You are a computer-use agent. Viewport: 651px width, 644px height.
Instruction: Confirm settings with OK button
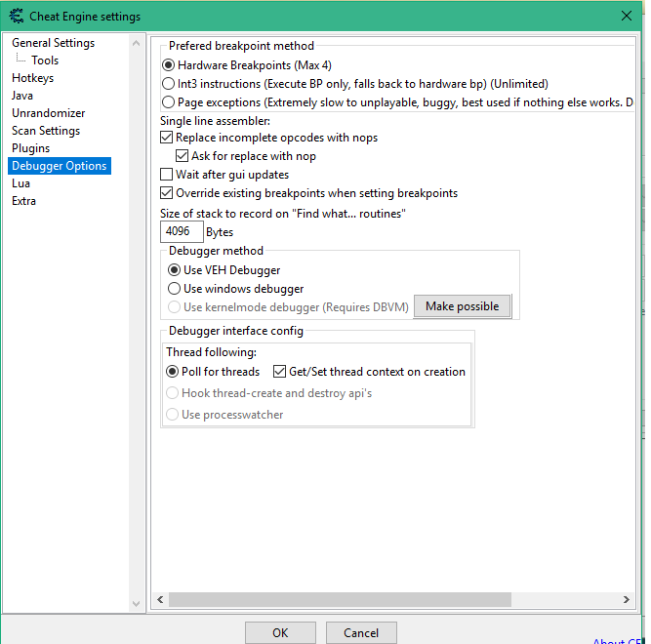pos(280,632)
